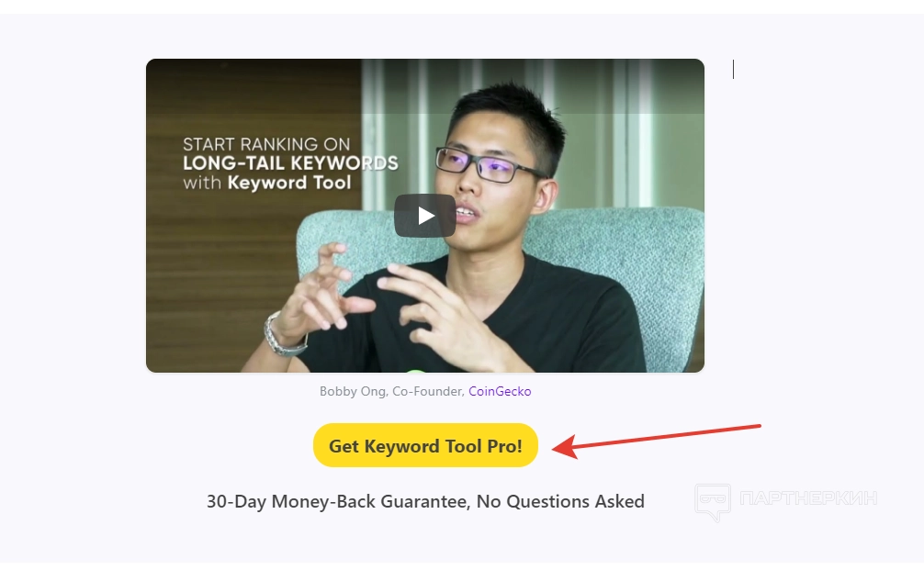Play the Keyword Tool testimonial video
The image size is (924, 570).
(x=424, y=216)
